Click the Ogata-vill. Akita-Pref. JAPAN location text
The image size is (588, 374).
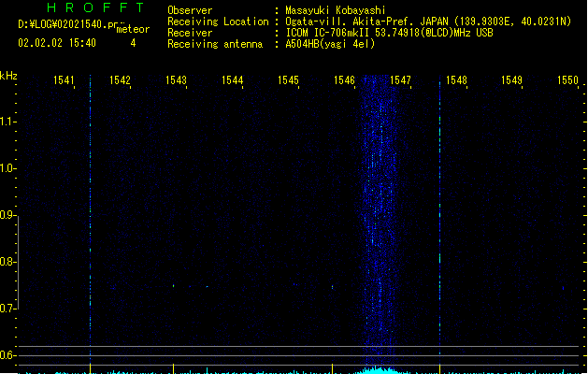428,22
